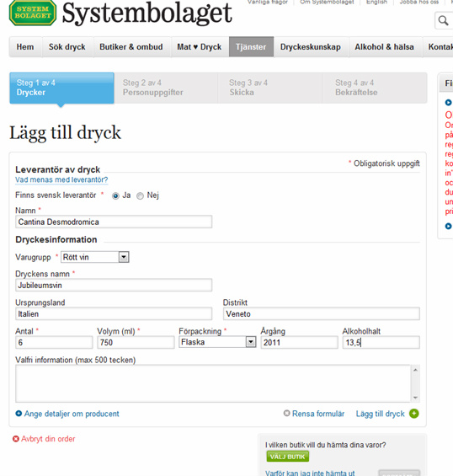
Task: Click the magnifier search icon
Action: [443, 21]
